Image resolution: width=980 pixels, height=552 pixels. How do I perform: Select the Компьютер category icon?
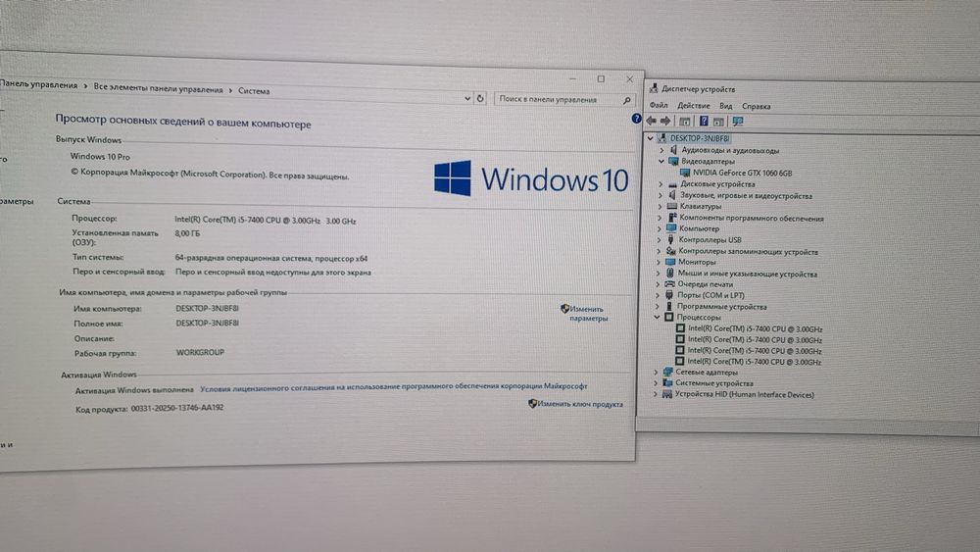click(x=671, y=228)
